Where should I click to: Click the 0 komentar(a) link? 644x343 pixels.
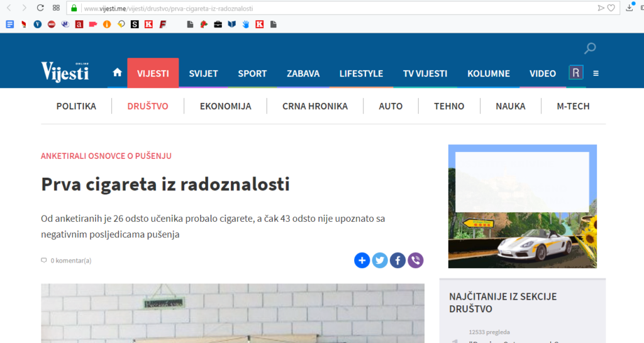tap(67, 261)
